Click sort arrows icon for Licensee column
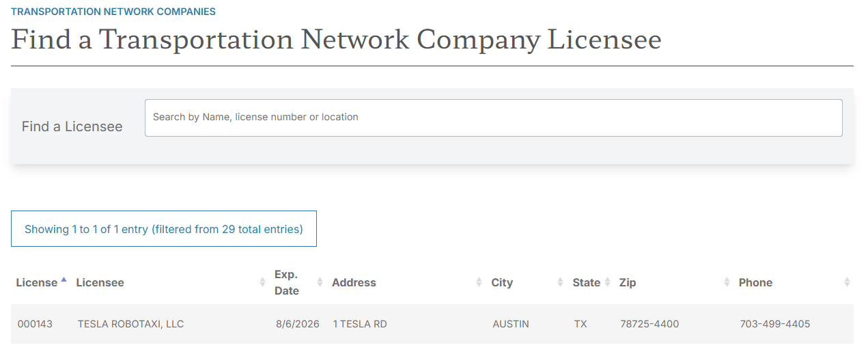This screenshot has height=352, width=868. (x=262, y=282)
